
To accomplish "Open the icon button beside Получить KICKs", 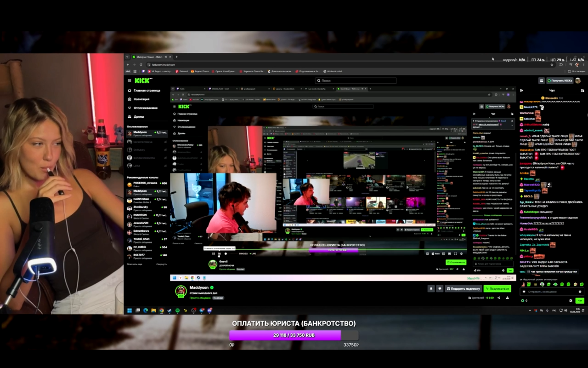I will pyautogui.click(x=541, y=81).
